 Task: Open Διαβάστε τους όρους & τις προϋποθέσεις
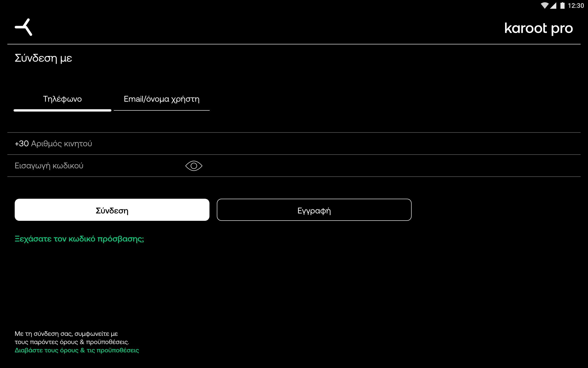click(77, 350)
